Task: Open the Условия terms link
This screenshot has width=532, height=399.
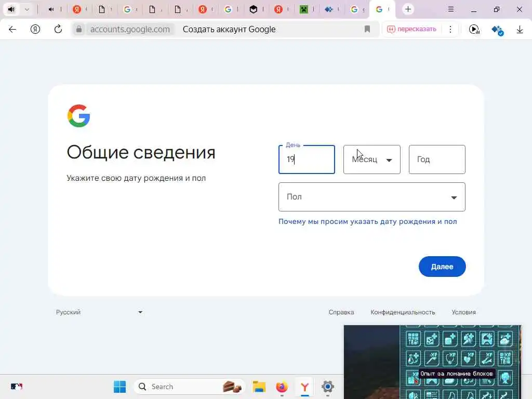Action: pos(463,312)
